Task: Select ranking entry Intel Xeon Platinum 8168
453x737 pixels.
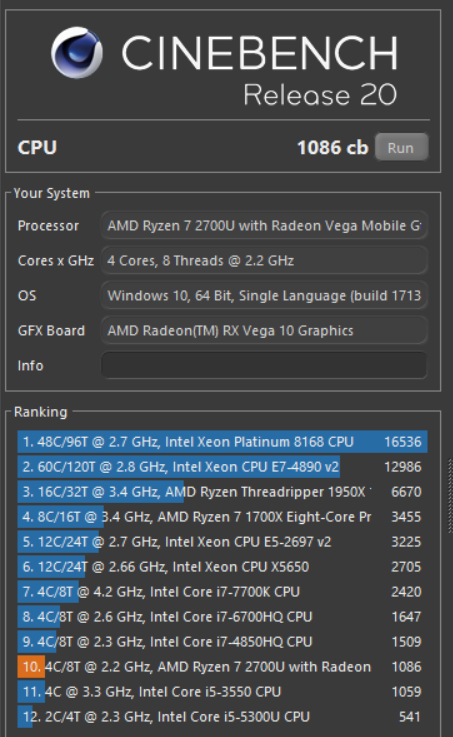Action: (x=222, y=442)
